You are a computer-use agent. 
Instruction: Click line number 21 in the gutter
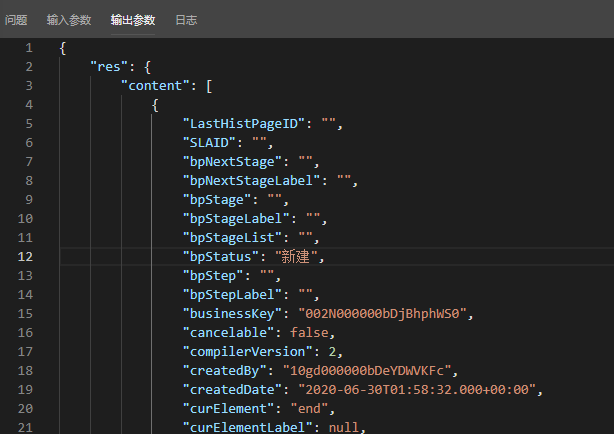(x=26, y=428)
